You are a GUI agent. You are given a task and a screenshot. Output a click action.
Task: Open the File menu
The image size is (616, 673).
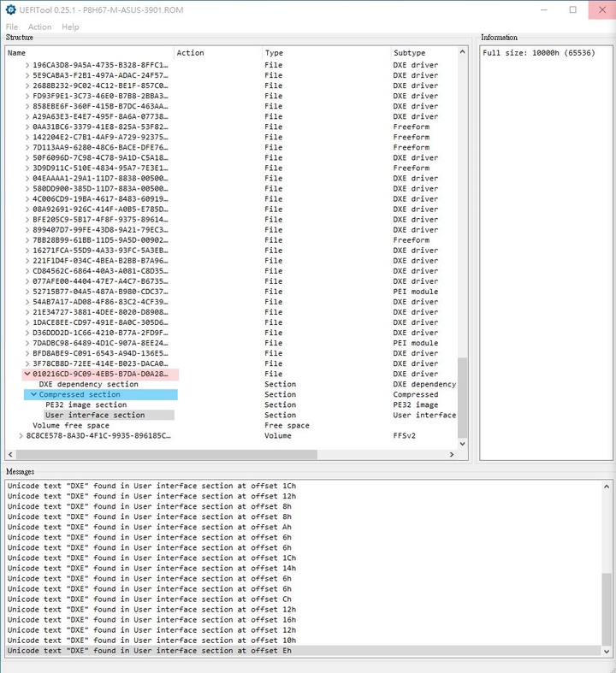coord(12,27)
